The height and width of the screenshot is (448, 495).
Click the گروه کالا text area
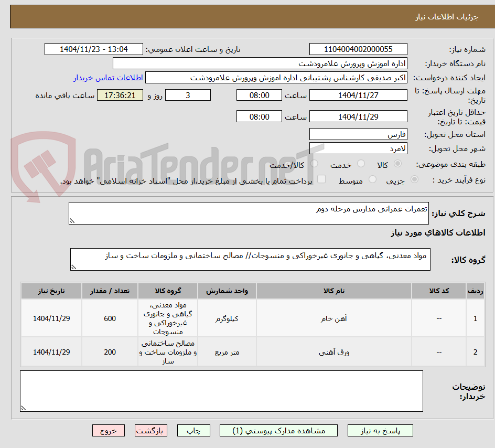[250, 260]
